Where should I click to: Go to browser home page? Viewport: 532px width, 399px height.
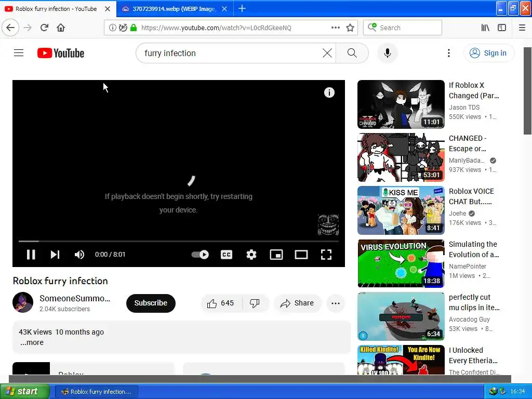[x=61, y=28]
